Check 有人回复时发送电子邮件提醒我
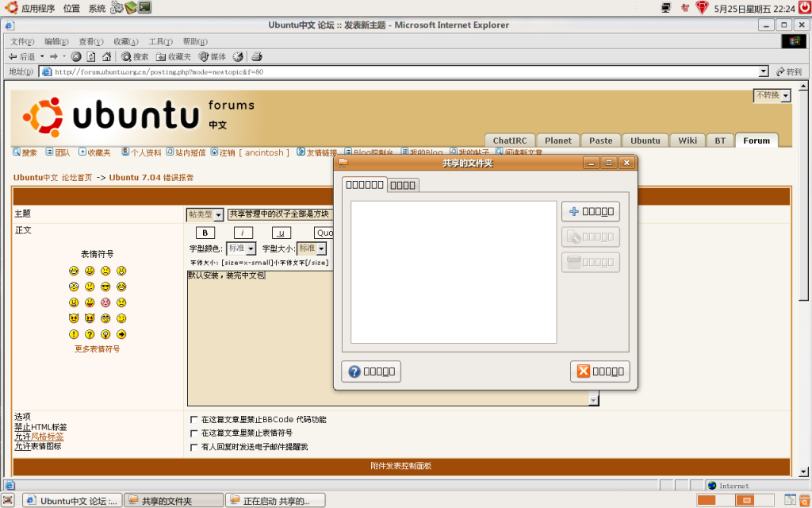Viewport: 812px width, 508px height. pyautogui.click(x=194, y=448)
